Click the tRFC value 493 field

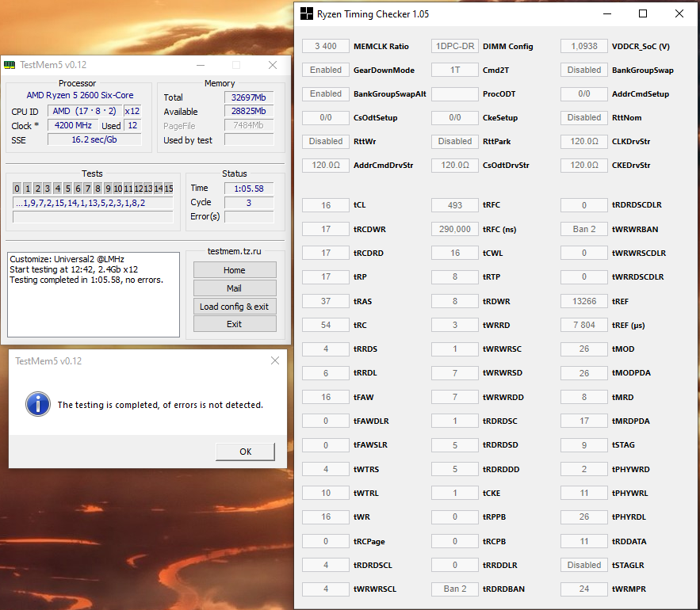[455, 205]
